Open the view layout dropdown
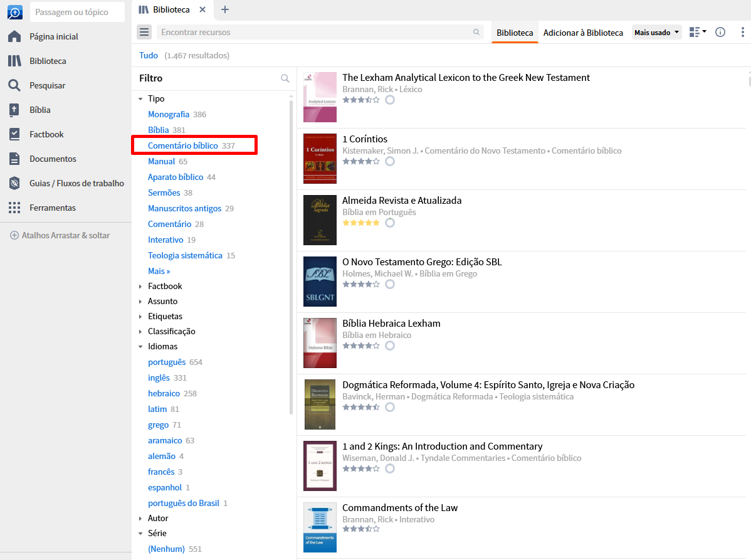Screen dimensions: 751x560 pos(698,32)
